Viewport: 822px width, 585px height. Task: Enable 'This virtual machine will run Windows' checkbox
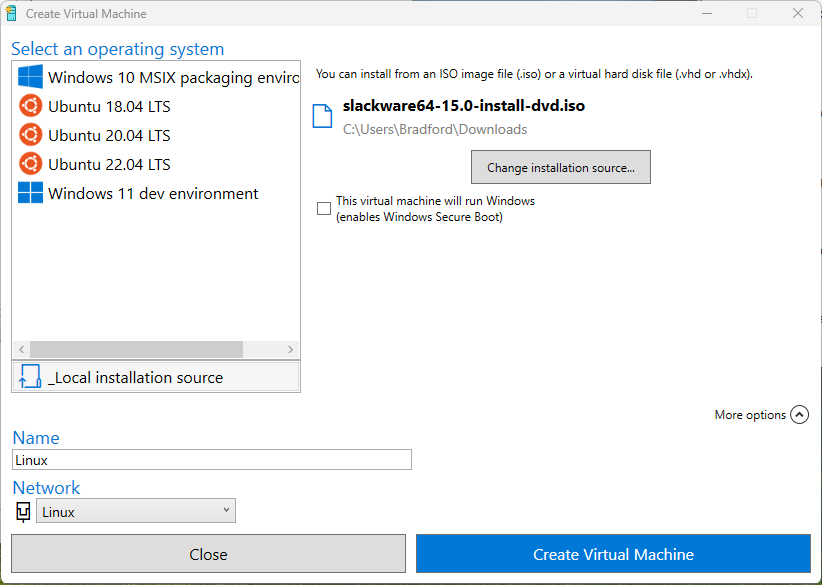pyautogui.click(x=324, y=209)
